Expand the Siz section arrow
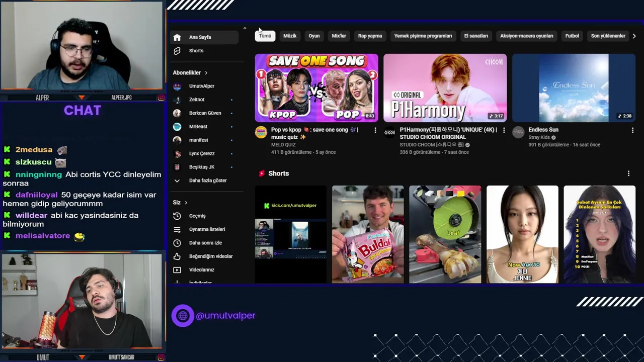 pos(186,203)
